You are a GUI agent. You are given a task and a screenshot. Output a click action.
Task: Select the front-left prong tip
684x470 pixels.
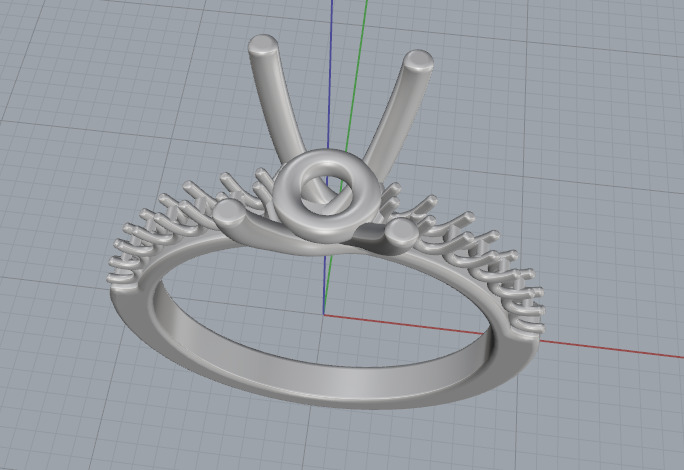229,213
